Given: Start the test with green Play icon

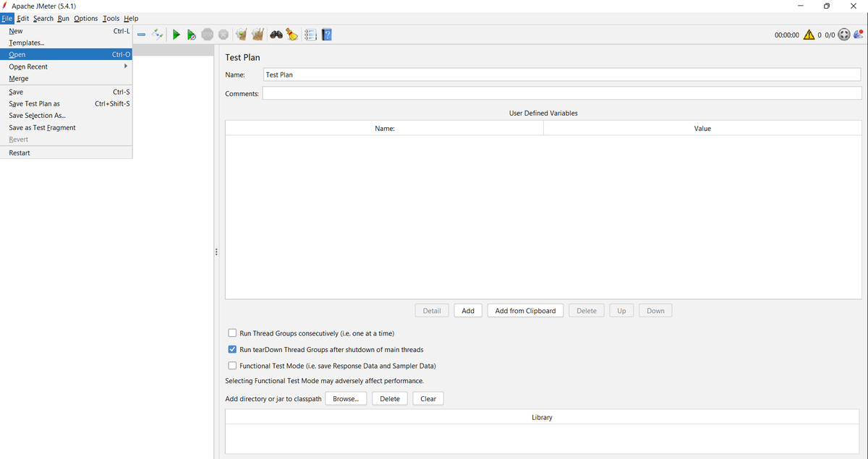Looking at the screenshot, I should [x=176, y=35].
